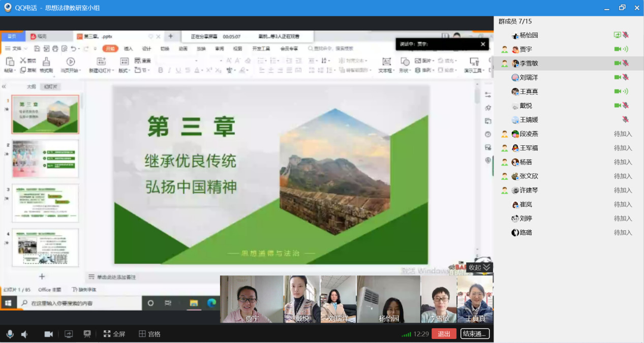Click the new tab plus button in WPS

170,37
